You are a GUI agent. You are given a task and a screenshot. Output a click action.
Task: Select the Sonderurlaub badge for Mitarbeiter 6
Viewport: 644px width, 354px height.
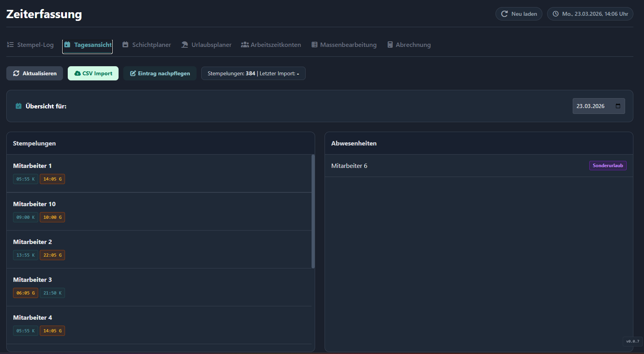(x=607, y=166)
